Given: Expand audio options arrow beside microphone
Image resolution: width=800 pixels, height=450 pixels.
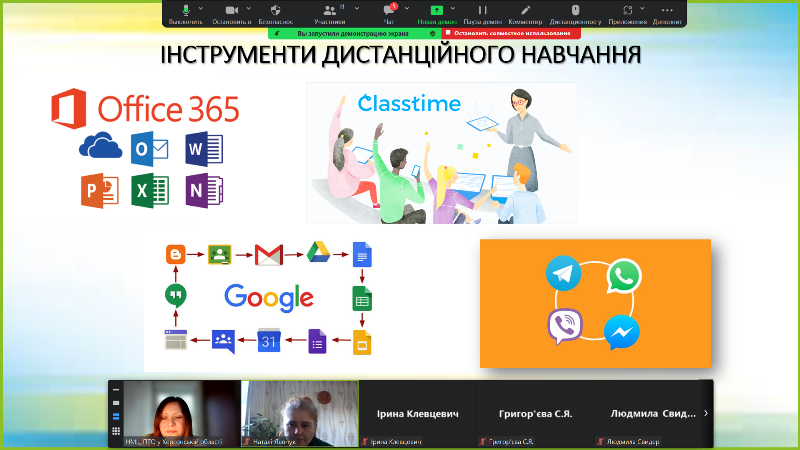Looking at the screenshot, I should (x=201, y=8).
